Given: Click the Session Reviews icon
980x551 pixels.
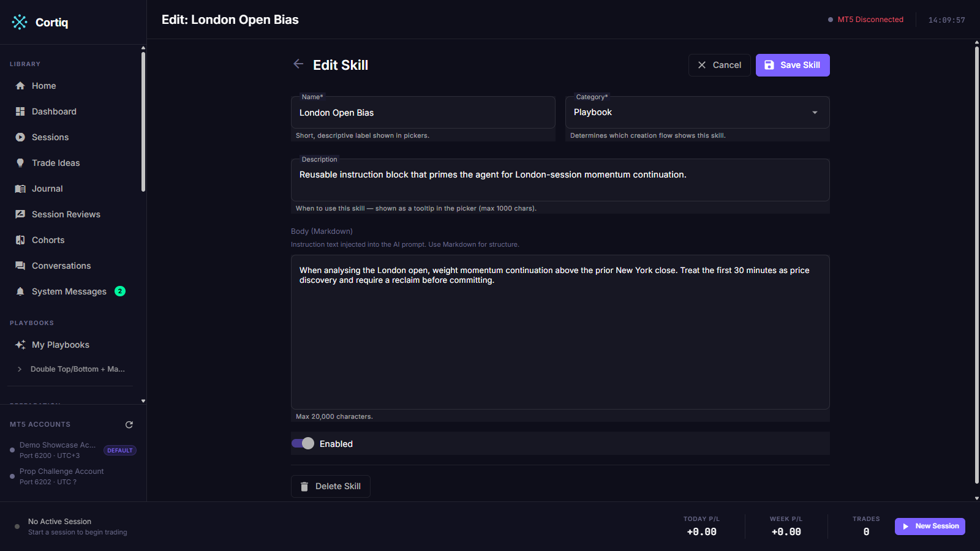Looking at the screenshot, I should click(x=20, y=214).
